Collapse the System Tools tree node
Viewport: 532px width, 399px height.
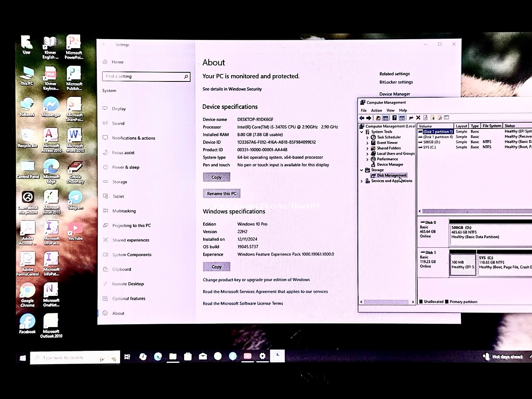coord(362,132)
